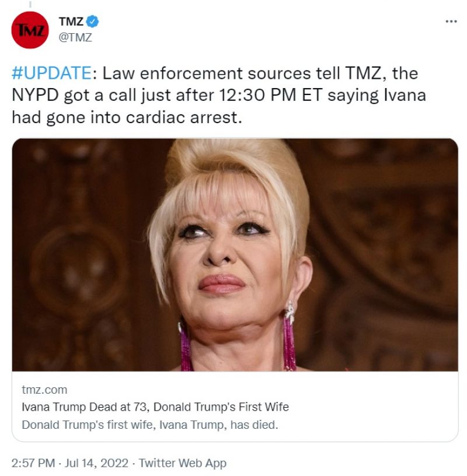Open the TMZ display name
Screen dimensions: 467x476
71,22
